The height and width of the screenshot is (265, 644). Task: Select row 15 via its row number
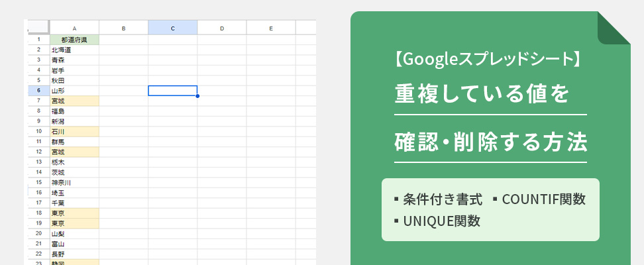point(38,183)
